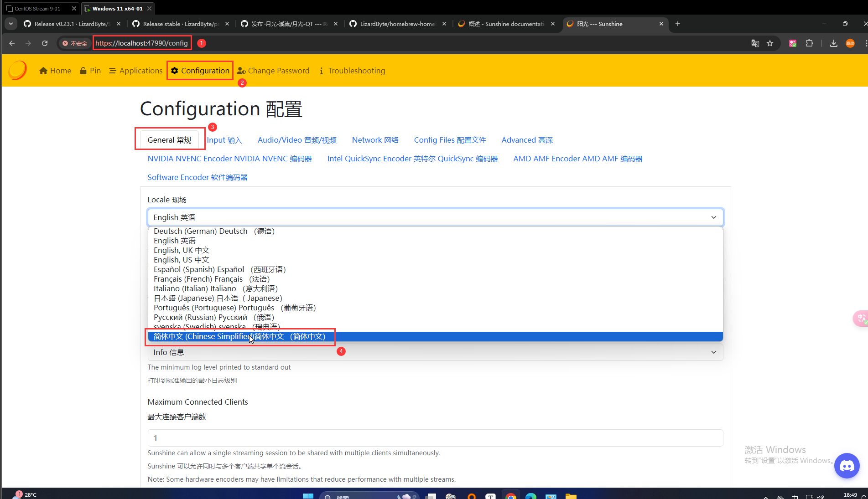The height and width of the screenshot is (499, 868).
Task: Go forward in browser history
Action: [x=28, y=43]
